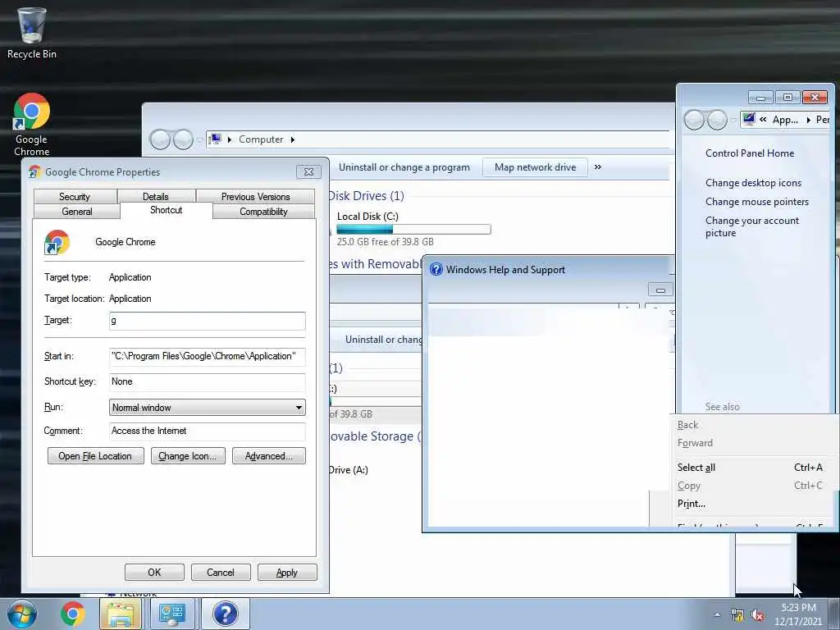The image size is (840, 630).
Task: Expand the double chevron in Control Panel path
Action: click(x=763, y=120)
